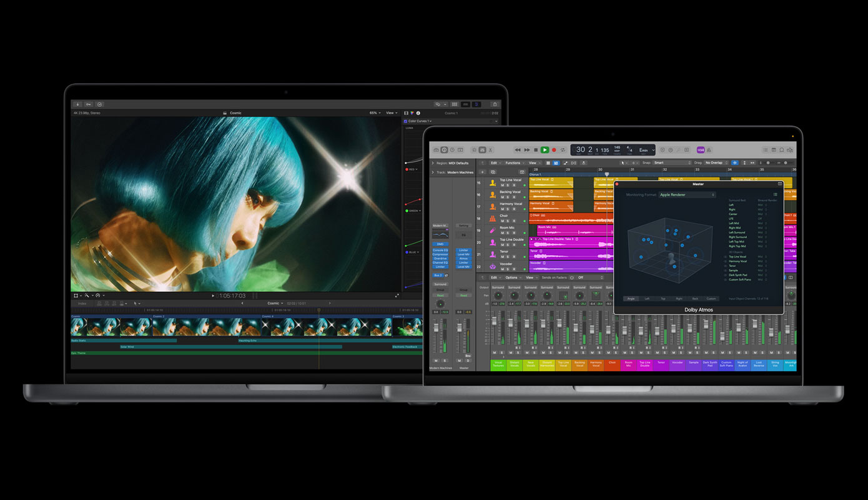Toggle the Cycle loop button

click(x=563, y=150)
